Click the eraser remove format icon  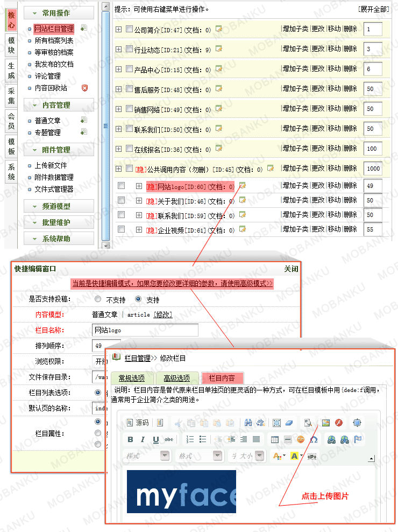tap(289, 423)
